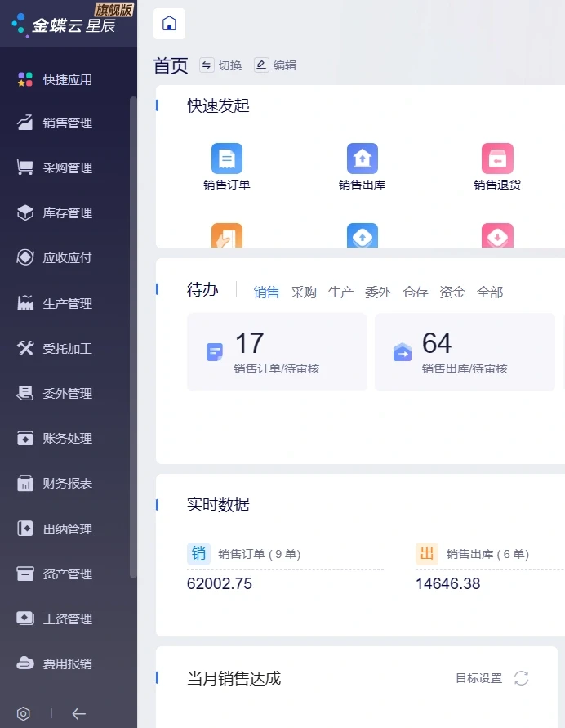This screenshot has height=728, width=565.
Task: Click 编辑 to edit homepage
Action: [x=275, y=65]
